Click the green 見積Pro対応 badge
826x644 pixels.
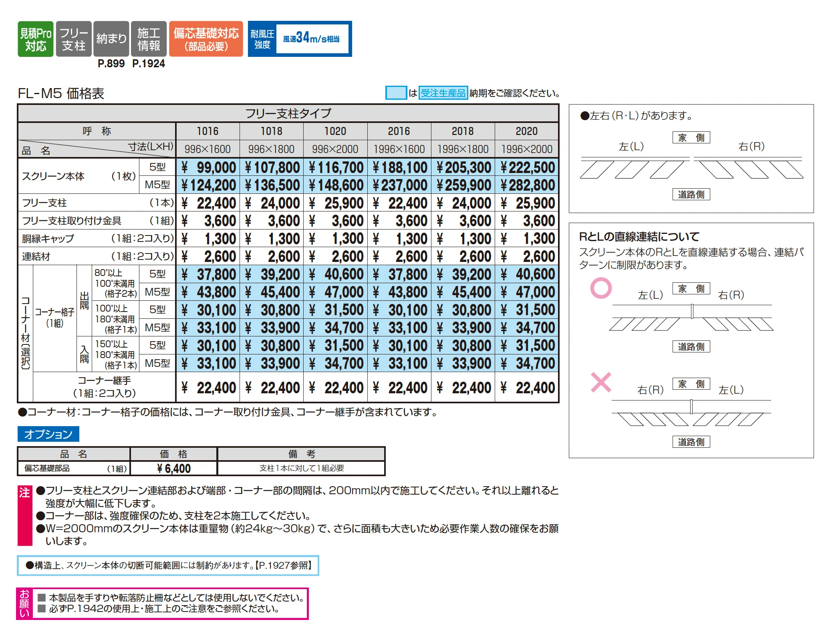point(36,39)
